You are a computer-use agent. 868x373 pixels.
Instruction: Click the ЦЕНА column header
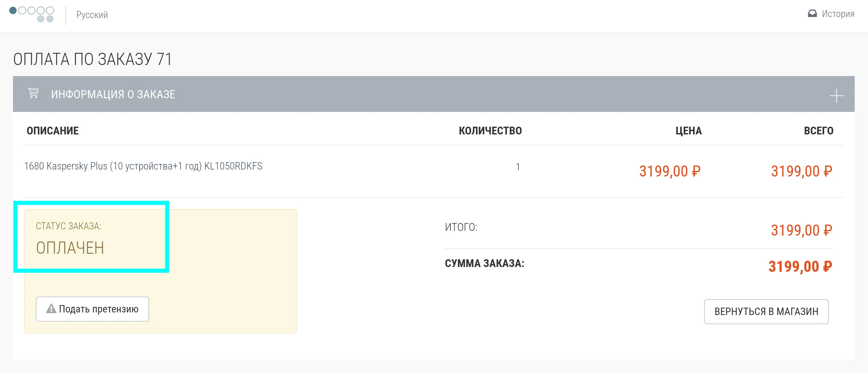pos(688,131)
